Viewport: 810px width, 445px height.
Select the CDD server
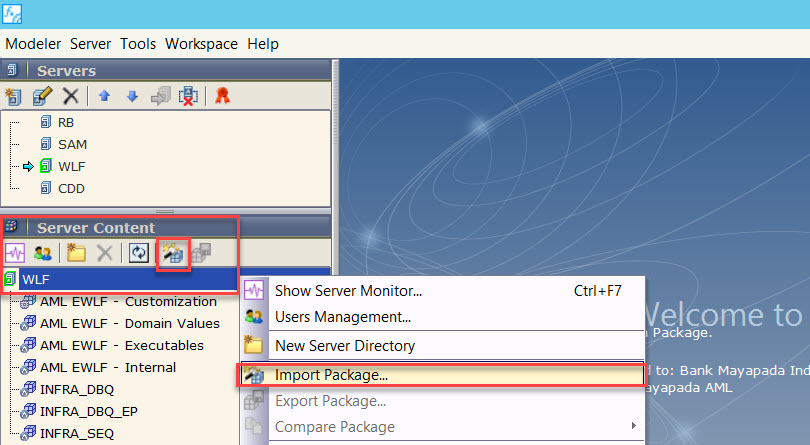click(71, 189)
